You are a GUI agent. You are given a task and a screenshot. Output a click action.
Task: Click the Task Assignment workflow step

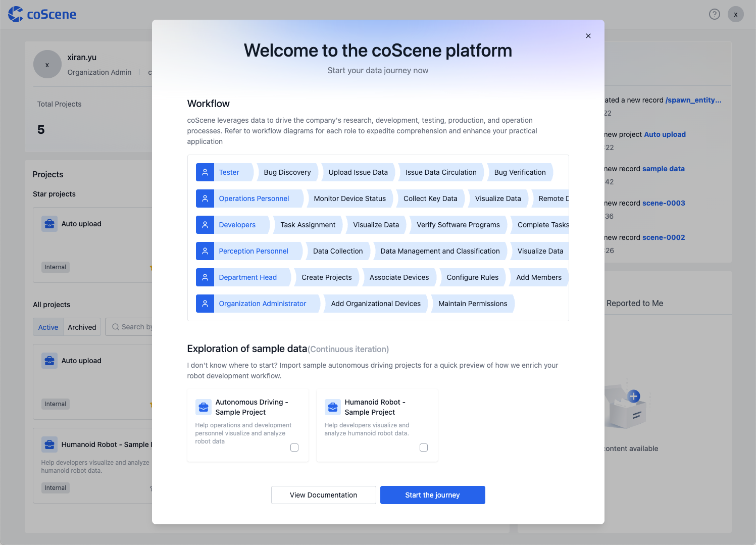pyautogui.click(x=308, y=225)
